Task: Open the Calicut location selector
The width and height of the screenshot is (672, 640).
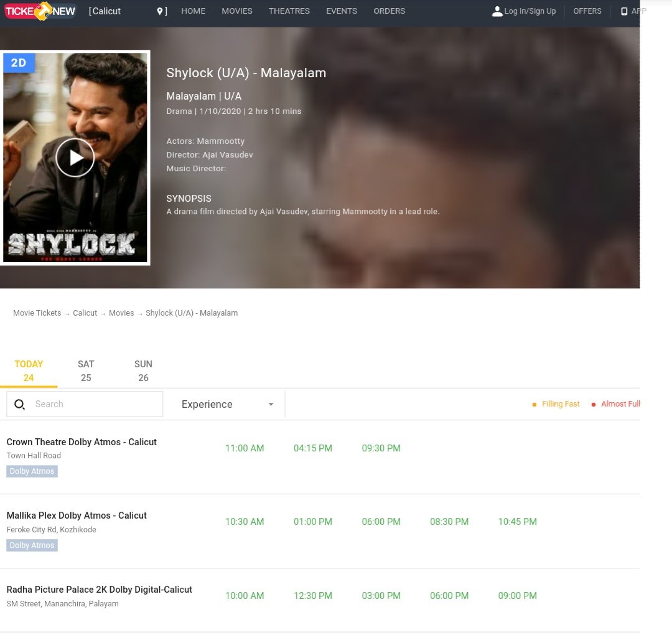Action: [x=128, y=11]
